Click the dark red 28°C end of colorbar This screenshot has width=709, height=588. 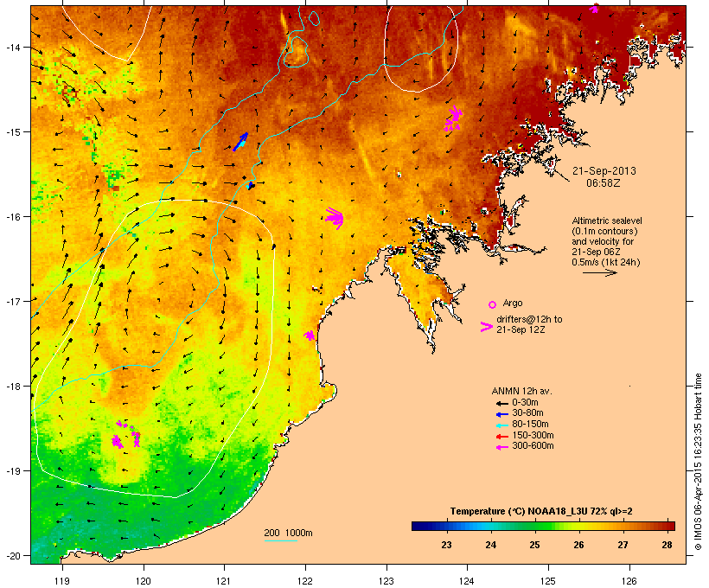click(x=670, y=526)
